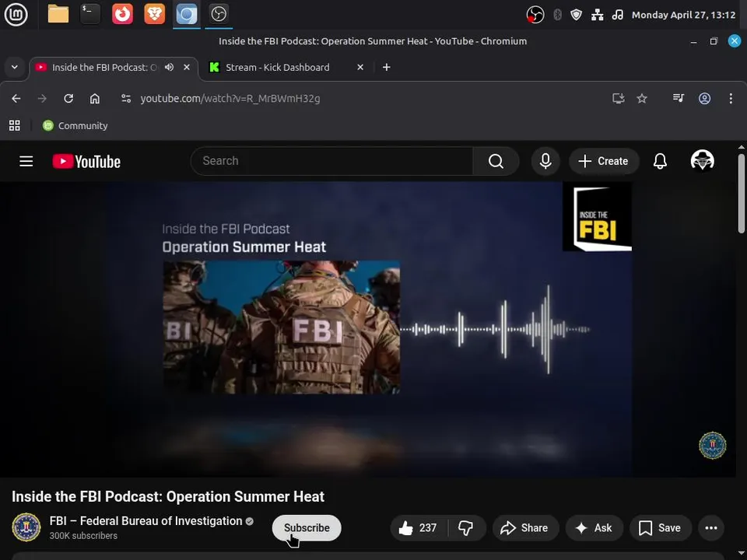
Task: Share this video
Action: pyautogui.click(x=524, y=527)
